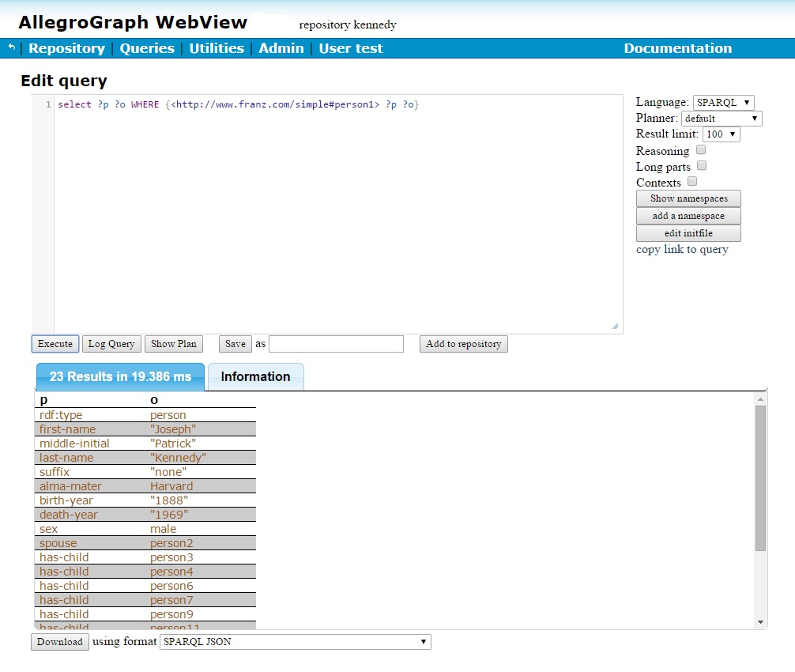The width and height of the screenshot is (795, 672).
Task: Open the Harvard result link
Action: (171, 485)
